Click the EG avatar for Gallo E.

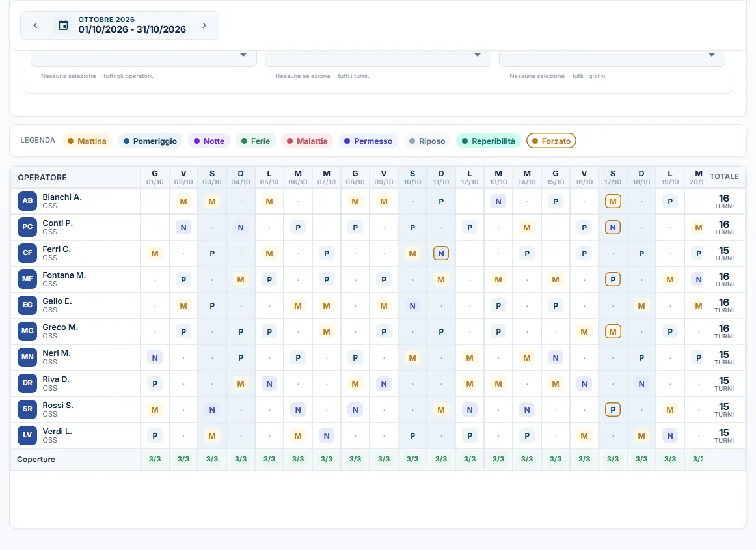point(27,305)
